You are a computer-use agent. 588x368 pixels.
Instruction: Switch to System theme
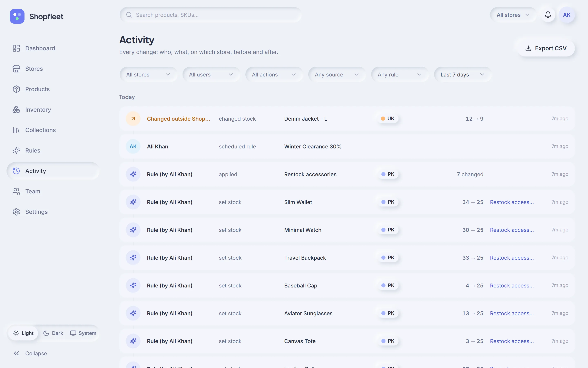[x=83, y=333]
